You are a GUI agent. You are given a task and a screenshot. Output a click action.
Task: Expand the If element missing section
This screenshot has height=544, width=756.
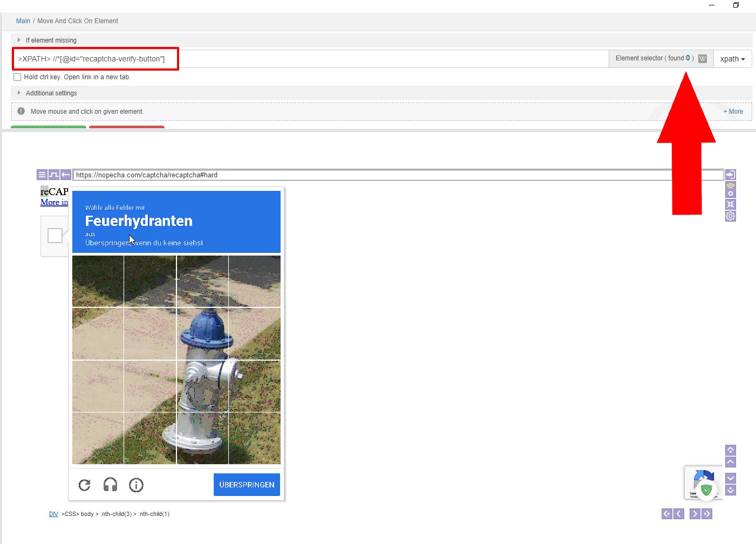[x=51, y=40]
